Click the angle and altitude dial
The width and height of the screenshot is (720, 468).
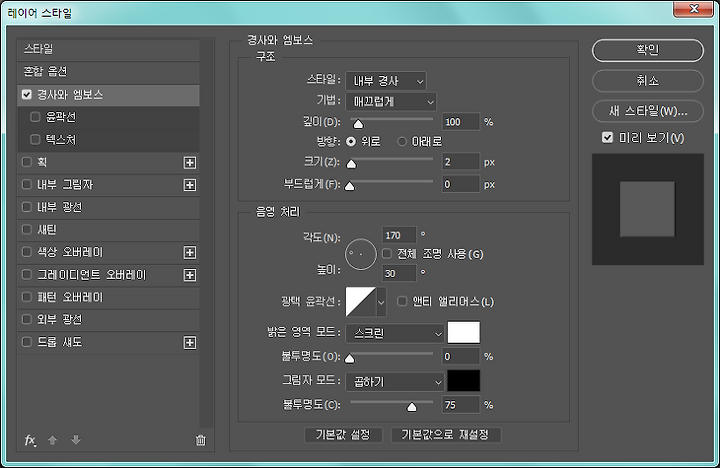[x=361, y=254]
